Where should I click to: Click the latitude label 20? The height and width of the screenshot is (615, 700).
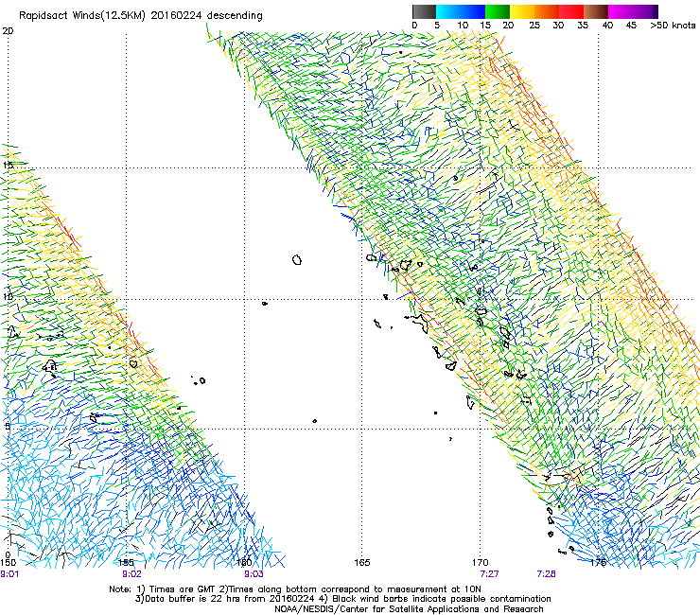[8, 31]
